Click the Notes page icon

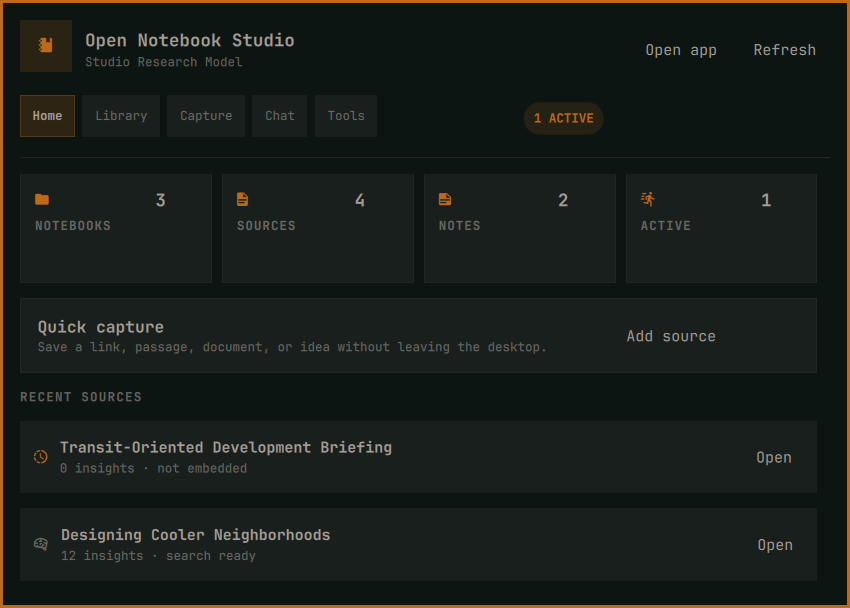point(445,199)
